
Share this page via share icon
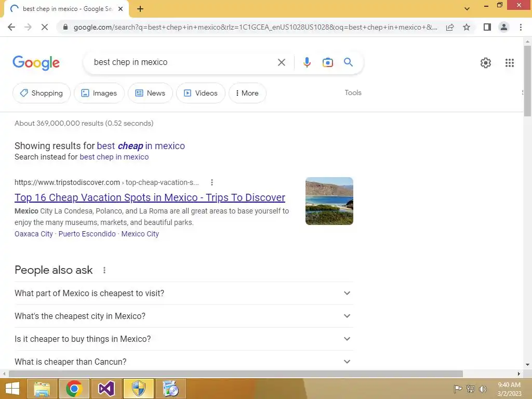450,27
